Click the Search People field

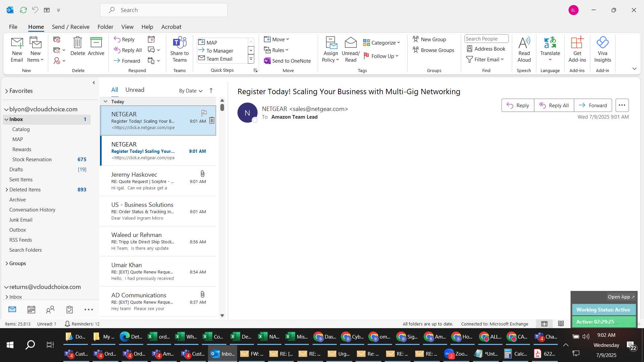[x=486, y=39]
